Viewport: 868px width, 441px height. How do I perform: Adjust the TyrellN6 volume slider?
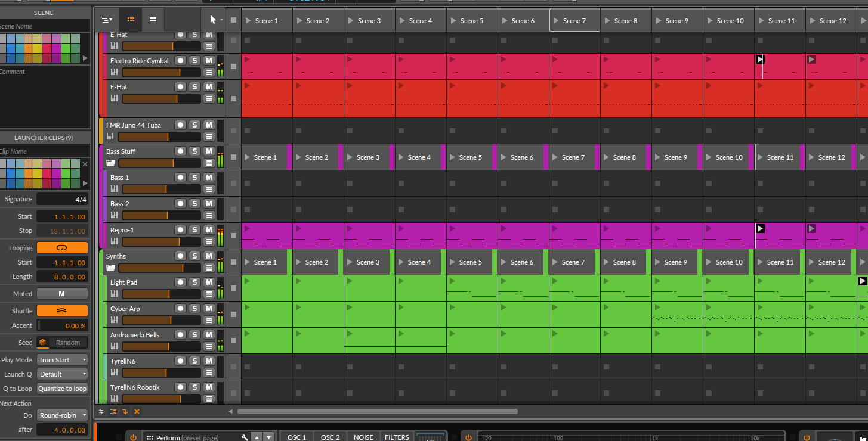tap(160, 372)
